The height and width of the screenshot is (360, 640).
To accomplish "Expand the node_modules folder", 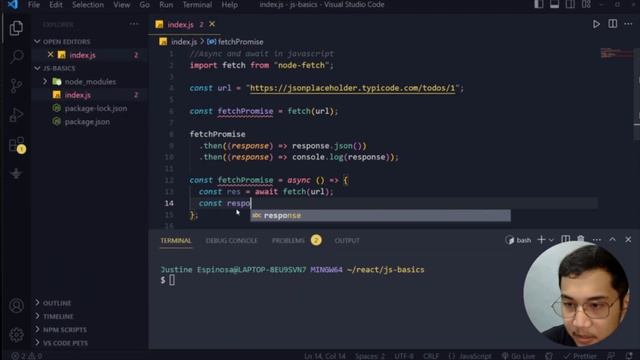I will (x=45, y=81).
